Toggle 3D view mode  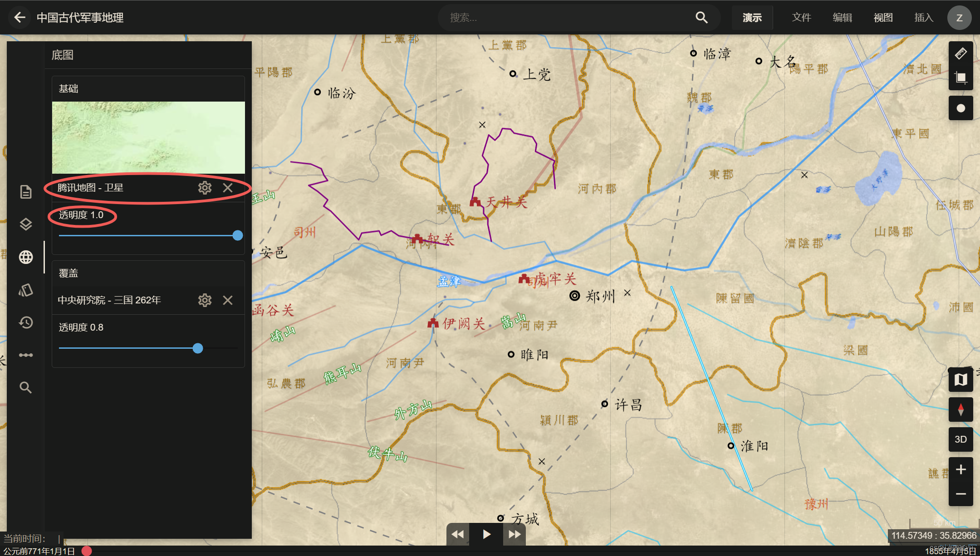960,439
